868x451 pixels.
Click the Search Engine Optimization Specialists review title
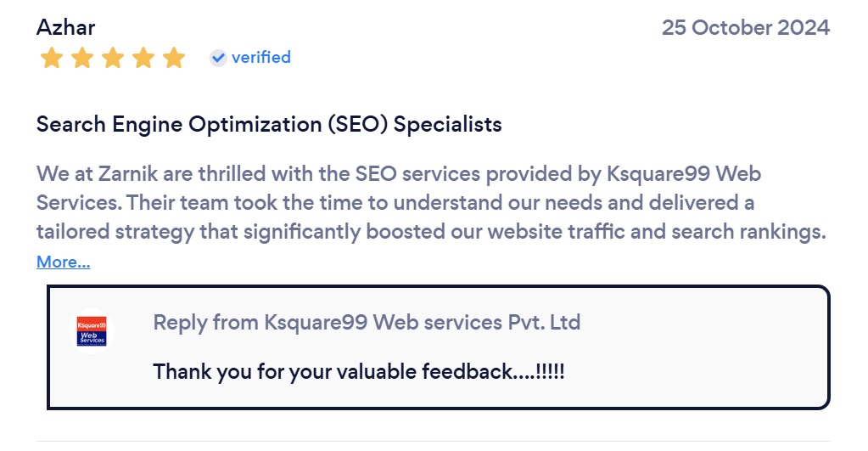269,125
